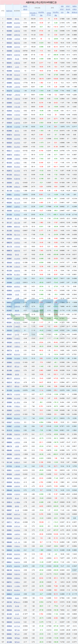
Task: Open stock code link 600008
Action: pyautogui.click(x=9, y=27)
